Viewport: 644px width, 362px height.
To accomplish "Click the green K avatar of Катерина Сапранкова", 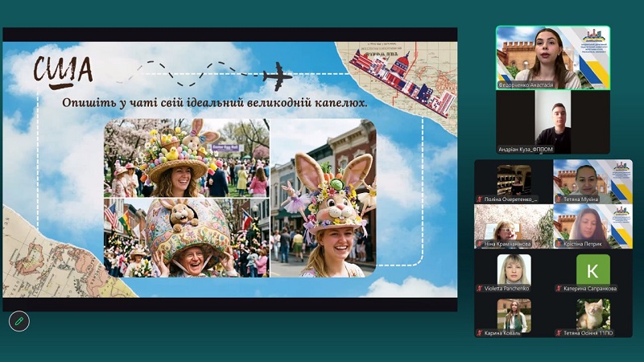I will click(592, 269).
